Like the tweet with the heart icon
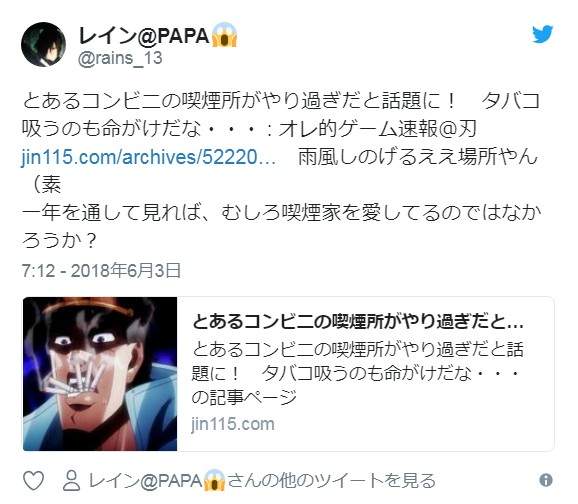Screen dimensions: 578x504 [x=34, y=480]
